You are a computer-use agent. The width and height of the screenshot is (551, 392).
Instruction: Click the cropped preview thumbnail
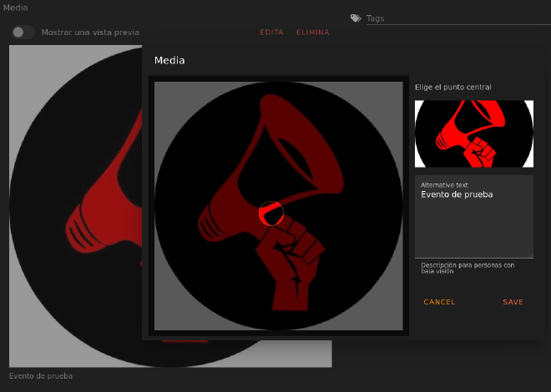point(474,133)
